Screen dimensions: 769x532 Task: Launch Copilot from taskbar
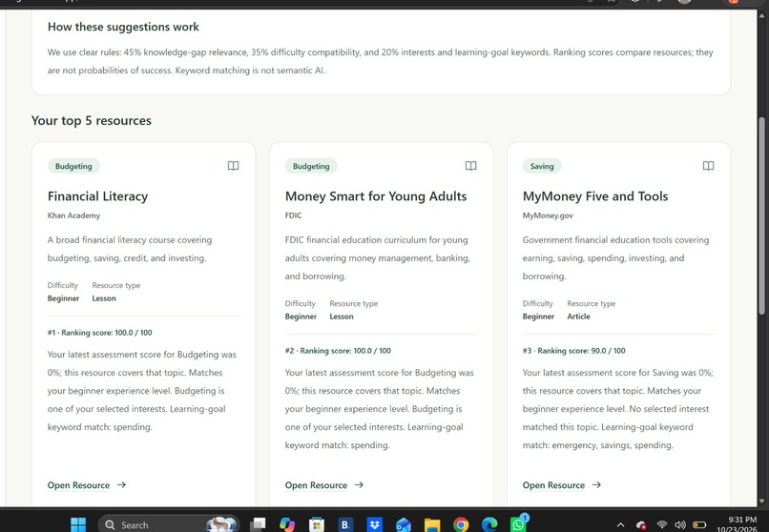(x=287, y=524)
